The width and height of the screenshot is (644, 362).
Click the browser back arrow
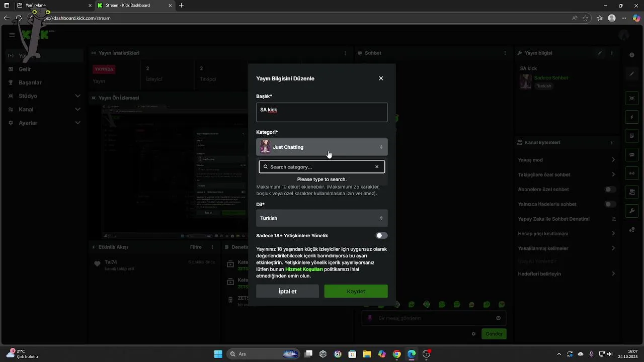(x=7, y=18)
